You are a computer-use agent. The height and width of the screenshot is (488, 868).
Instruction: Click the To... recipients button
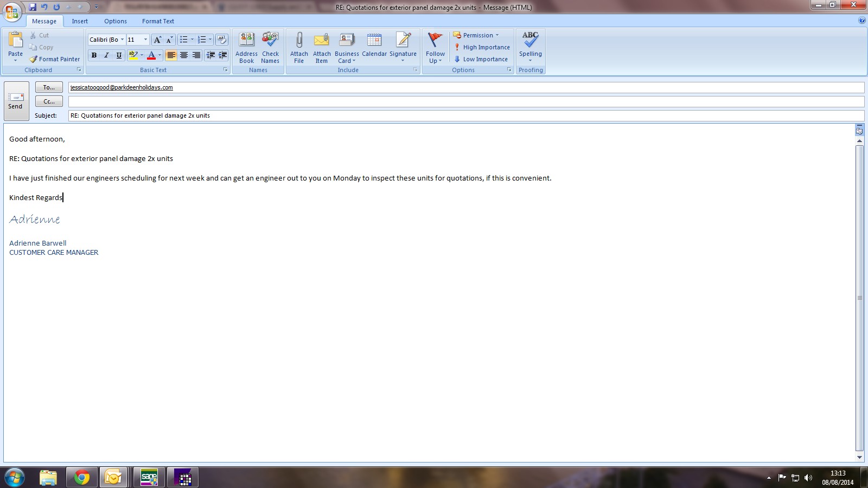click(x=49, y=87)
